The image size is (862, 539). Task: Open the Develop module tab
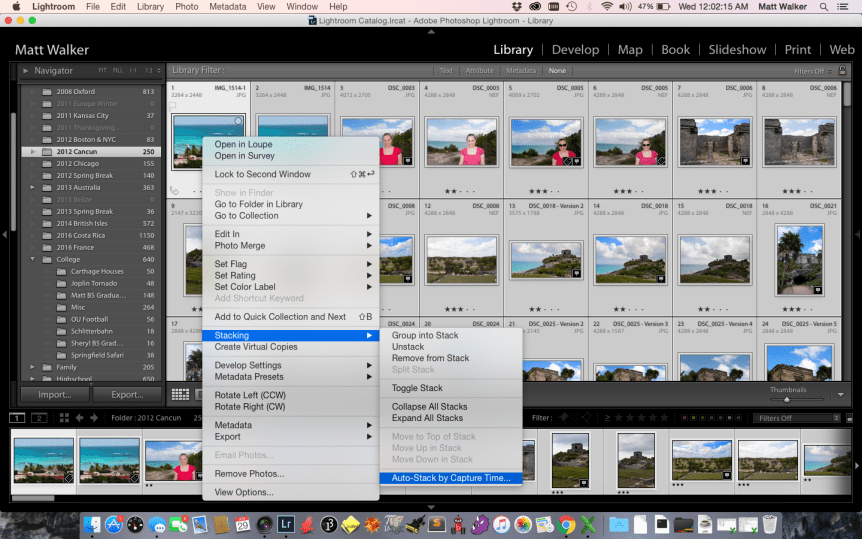pos(575,50)
